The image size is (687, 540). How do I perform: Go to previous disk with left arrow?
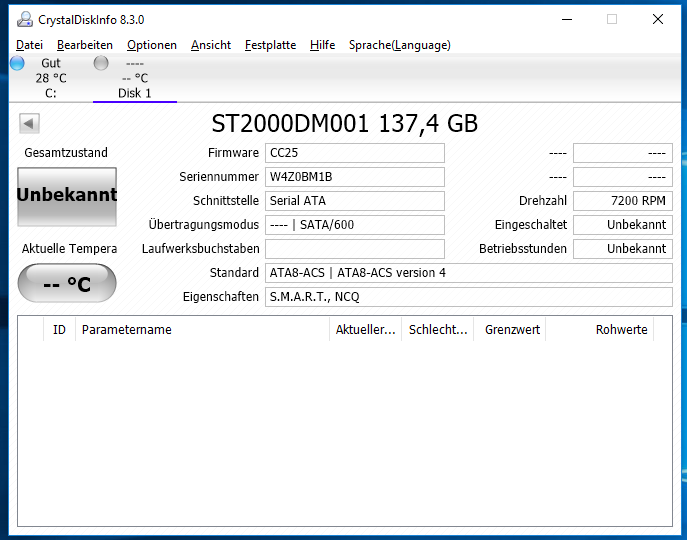[29, 123]
